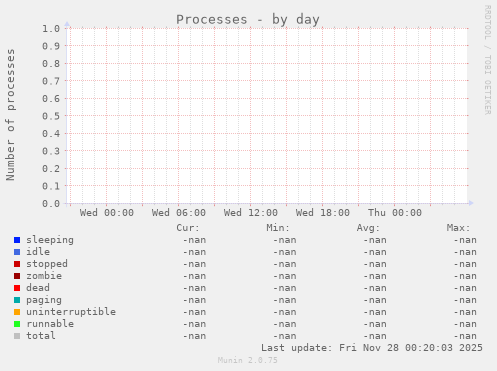The height and width of the screenshot is (371, 497).
Task: Click the paging legend color swatch
Action: (17, 300)
